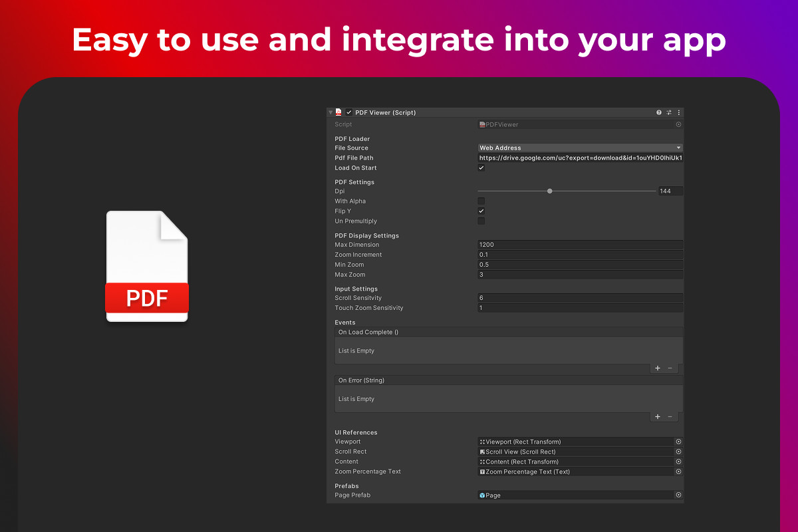Click the object picker for Content field
The width and height of the screenshot is (798, 532).
678,462
